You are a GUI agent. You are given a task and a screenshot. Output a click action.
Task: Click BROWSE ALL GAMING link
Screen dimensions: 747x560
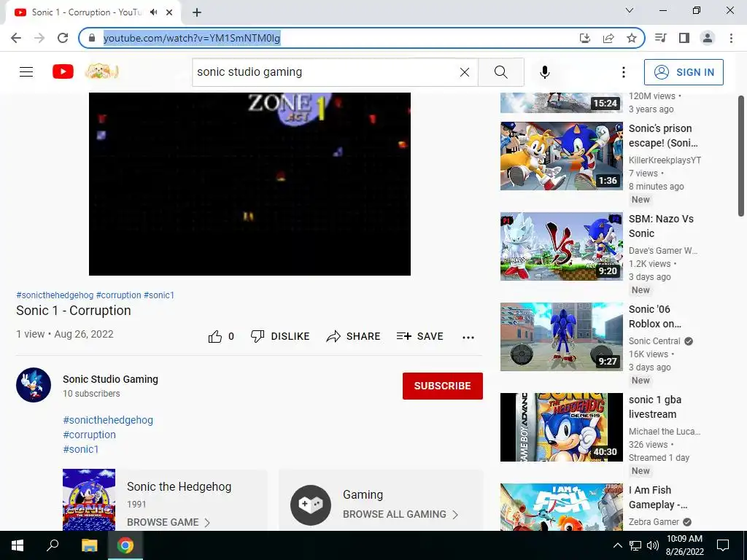[x=400, y=514]
